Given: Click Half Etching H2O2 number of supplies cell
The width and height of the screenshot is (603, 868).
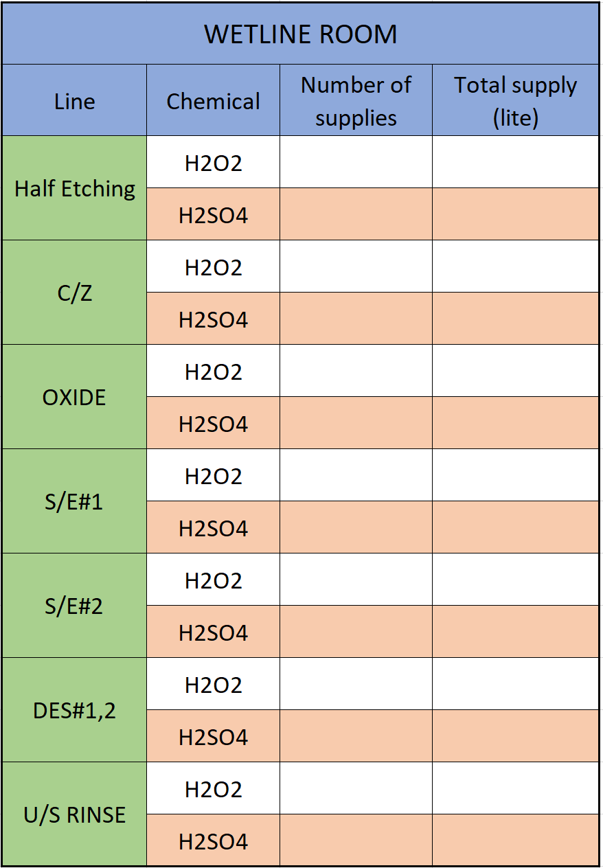Looking at the screenshot, I should [356, 162].
